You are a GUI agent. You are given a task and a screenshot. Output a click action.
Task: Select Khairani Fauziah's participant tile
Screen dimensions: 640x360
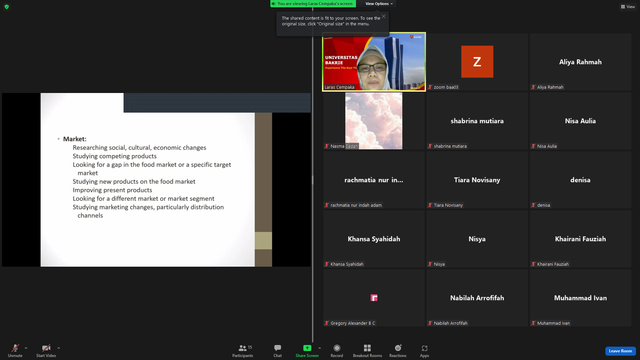(580, 239)
